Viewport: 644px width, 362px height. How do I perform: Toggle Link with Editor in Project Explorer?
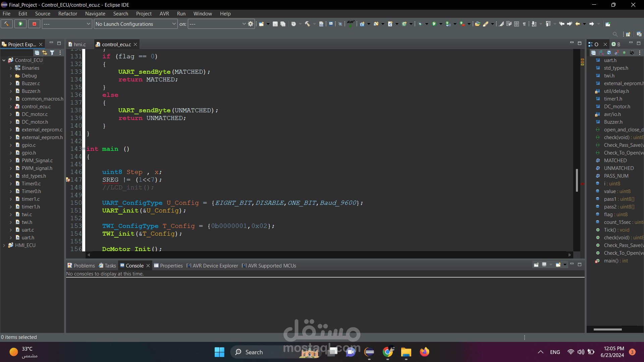point(45,53)
